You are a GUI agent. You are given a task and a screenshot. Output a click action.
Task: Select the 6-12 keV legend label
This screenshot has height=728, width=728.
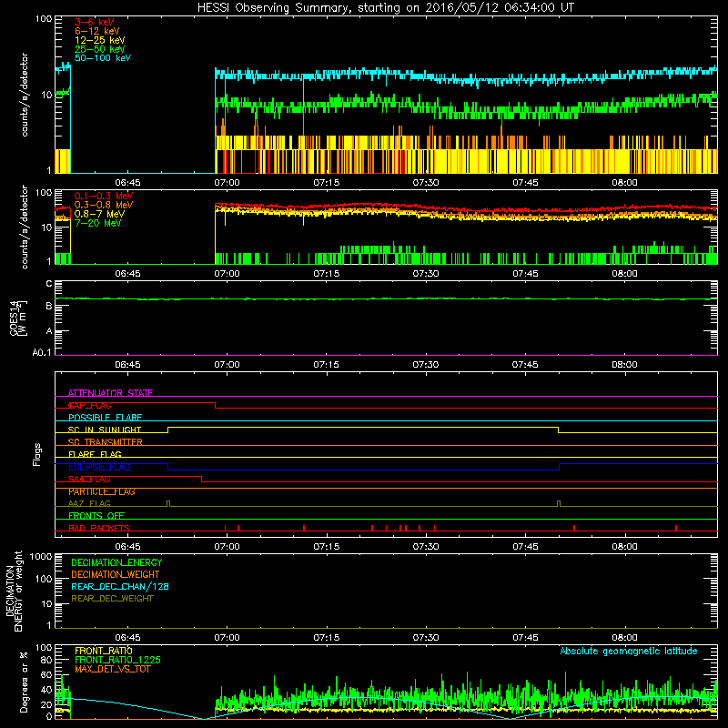point(97,31)
